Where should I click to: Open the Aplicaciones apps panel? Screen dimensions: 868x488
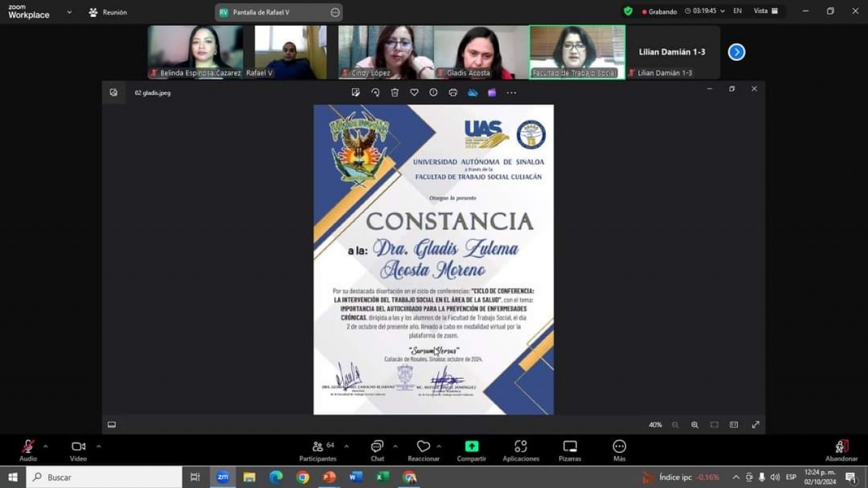(520, 449)
